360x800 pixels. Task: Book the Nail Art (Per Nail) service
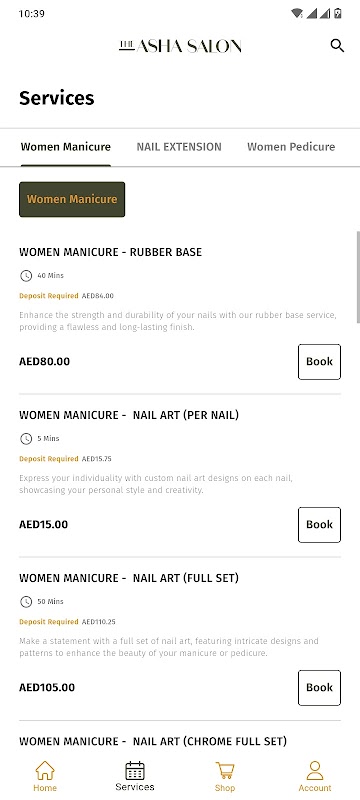click(x=319, y=524)
